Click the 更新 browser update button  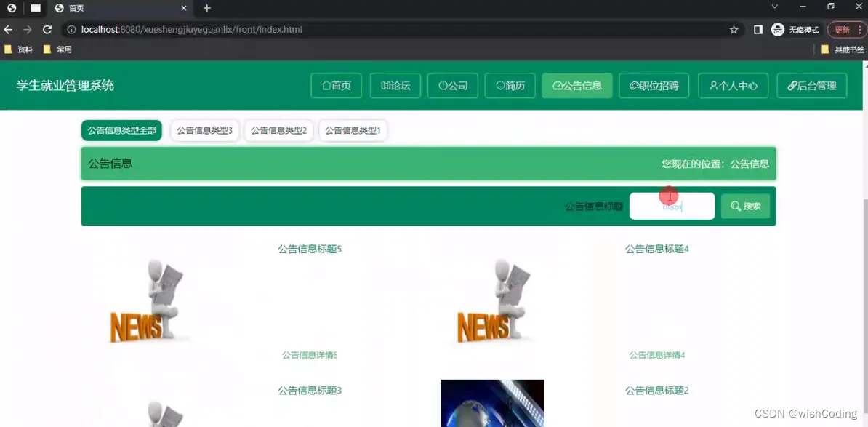tap(845, 30)
